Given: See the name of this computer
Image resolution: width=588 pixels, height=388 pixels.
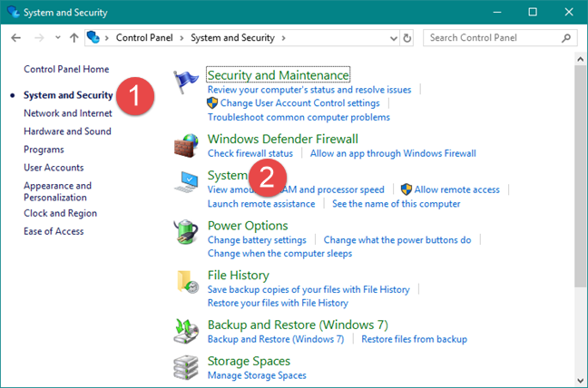Looking at the screenshot, I should click(396, 204).
